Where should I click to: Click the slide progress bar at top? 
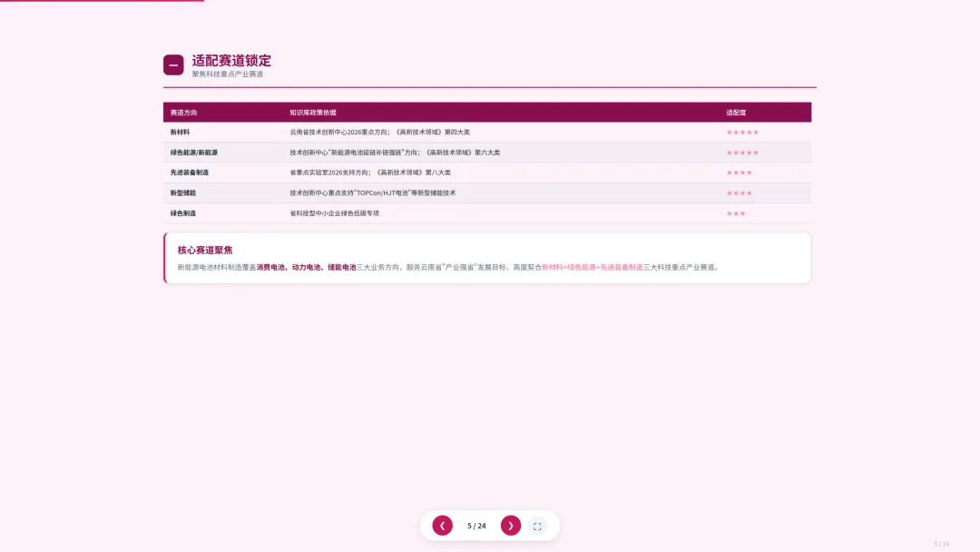coord(102,1)
